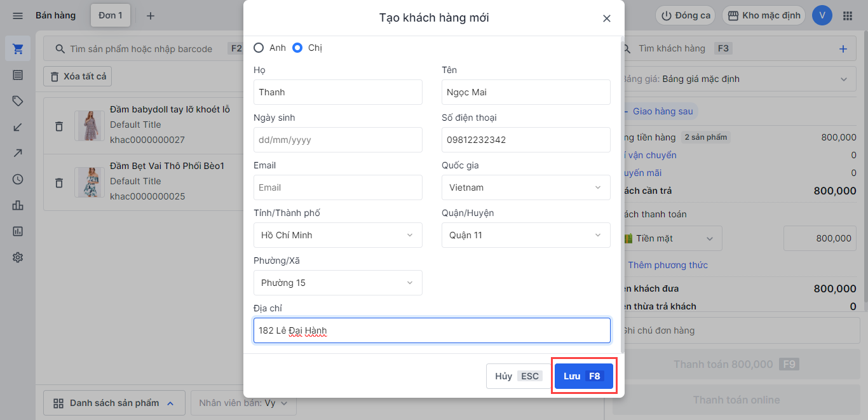
Task: Select the Chị radio button
Action: point(297,48)
